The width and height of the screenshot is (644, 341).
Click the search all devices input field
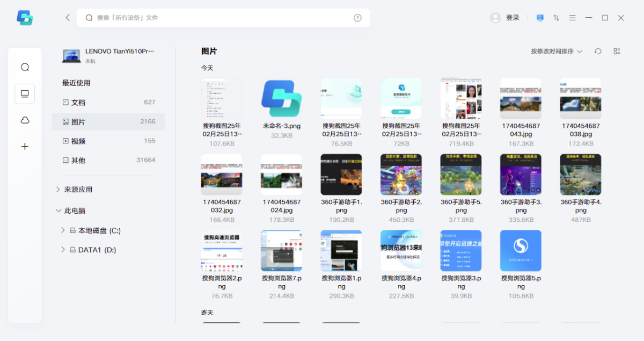click(220, 18)
